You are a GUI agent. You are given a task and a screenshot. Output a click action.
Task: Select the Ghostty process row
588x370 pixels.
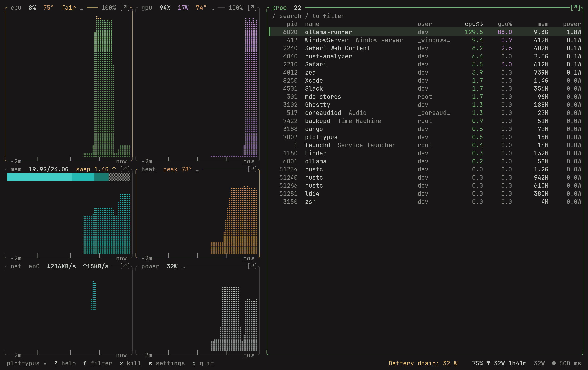(x=425, y=105)
